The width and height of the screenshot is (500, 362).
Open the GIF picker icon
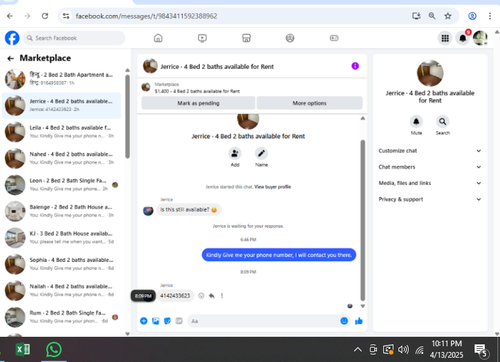click(179, 321)
